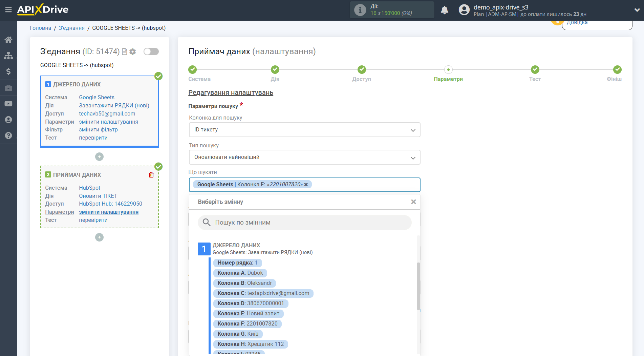The width and height of the screenshot is (644, 356).
Task: Expand the account dropdown chevron
Action: tap(637, 10)
